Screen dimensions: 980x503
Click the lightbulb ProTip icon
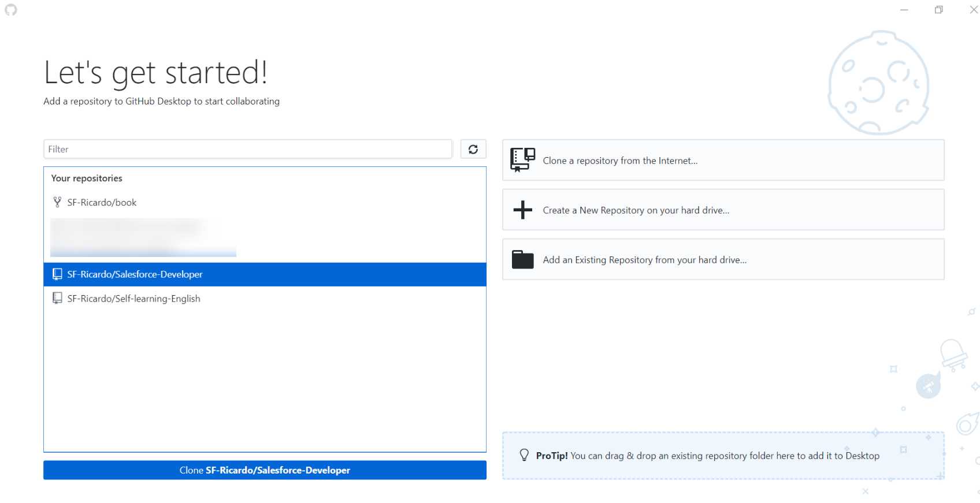[524, 455]
